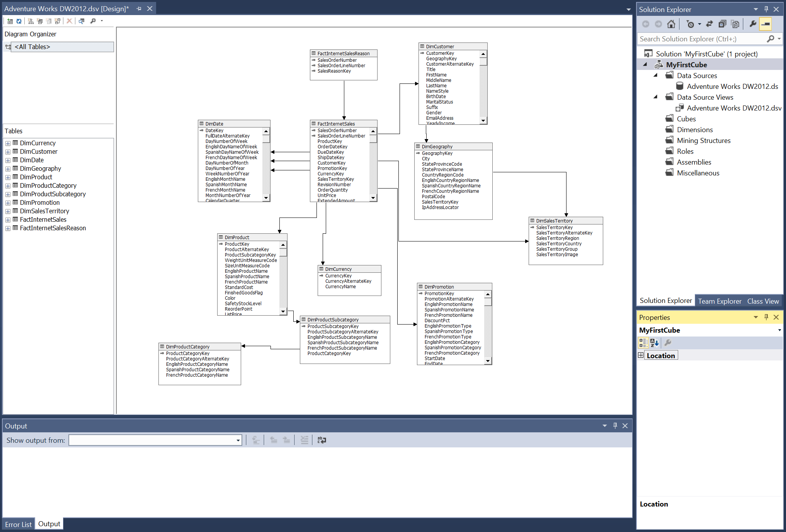This screenshot has height=532, width=786.
Task: Select <All Tables> in Diagram Organizer
Action: [x=32, y=47]
